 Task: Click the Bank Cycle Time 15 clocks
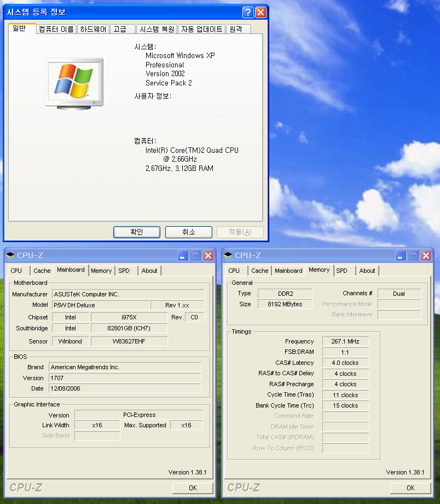[x=345, y=405]
